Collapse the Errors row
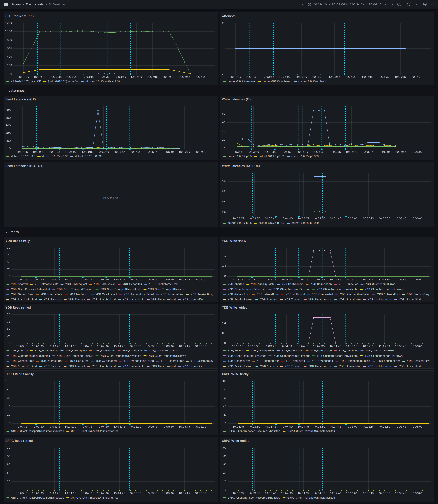The height and width of the screenshot is (504, 438). (12, 232)
